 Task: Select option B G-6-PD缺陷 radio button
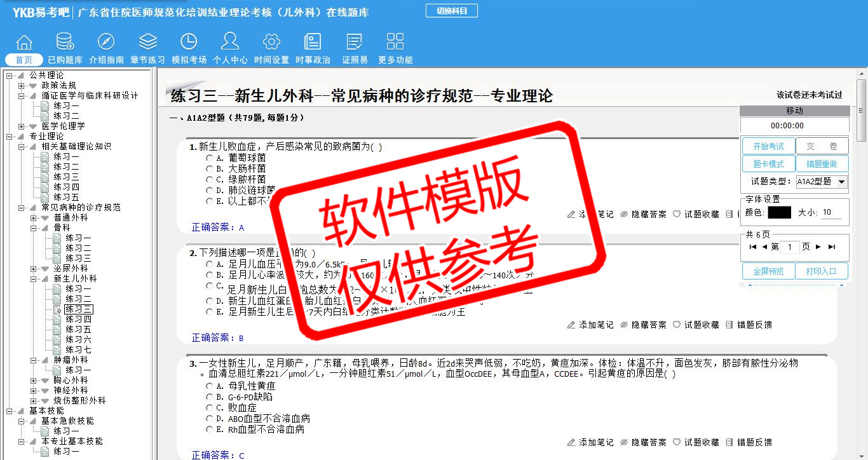[x=209, y=396]
